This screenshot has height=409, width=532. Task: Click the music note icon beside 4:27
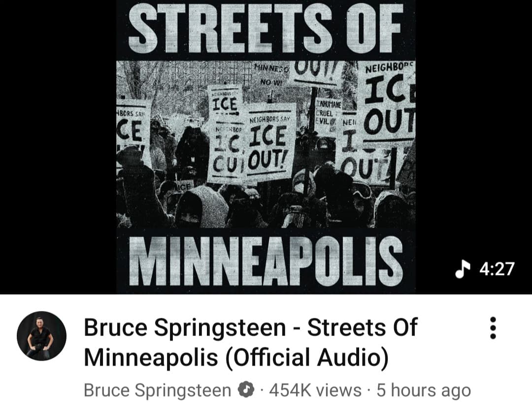[x=463, y=269]
